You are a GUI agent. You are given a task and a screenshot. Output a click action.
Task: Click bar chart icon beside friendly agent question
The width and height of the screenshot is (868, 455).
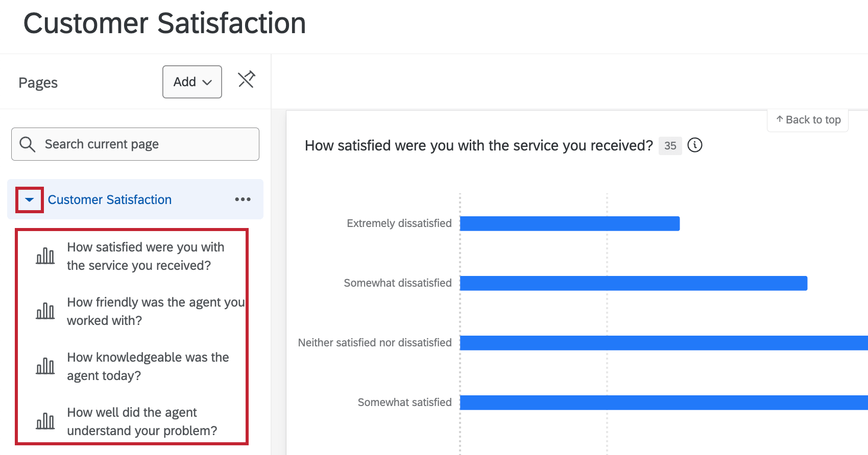[x=45, y=311]
